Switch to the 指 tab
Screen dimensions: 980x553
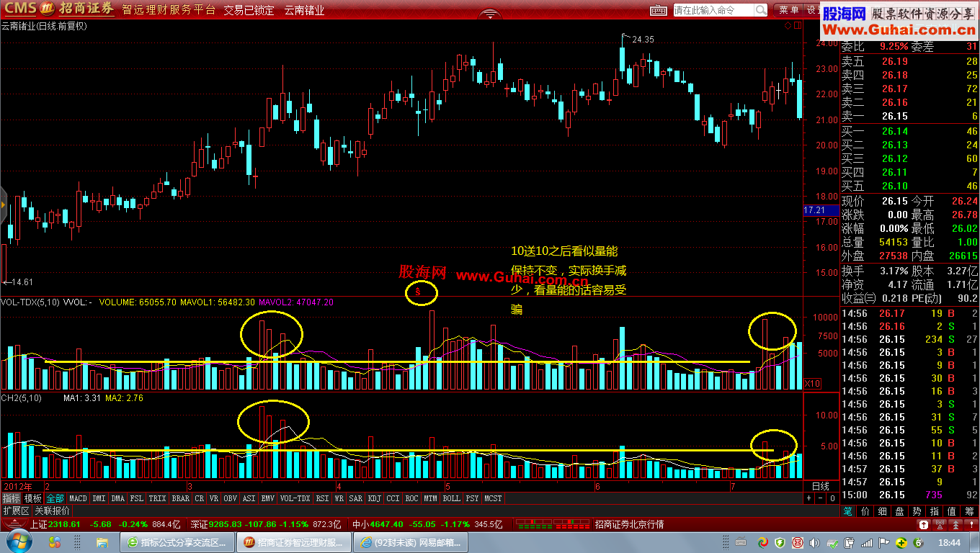(x=935, y=511)
